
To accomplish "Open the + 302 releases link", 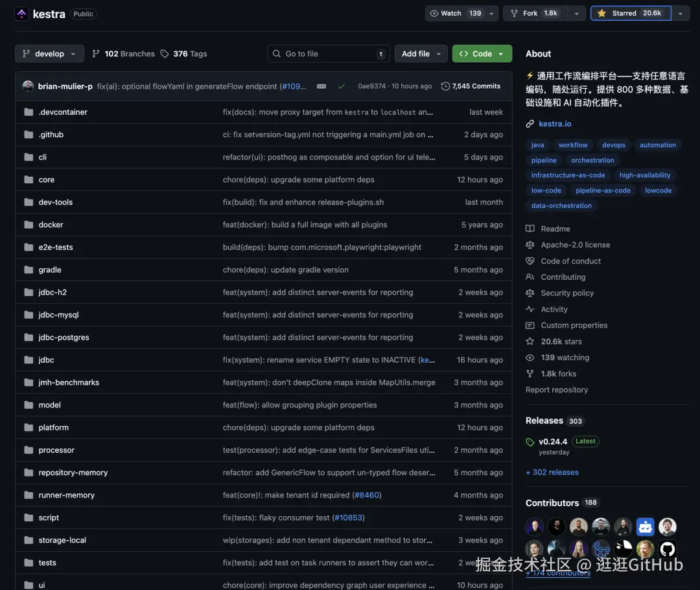I will tap(552, 472).
